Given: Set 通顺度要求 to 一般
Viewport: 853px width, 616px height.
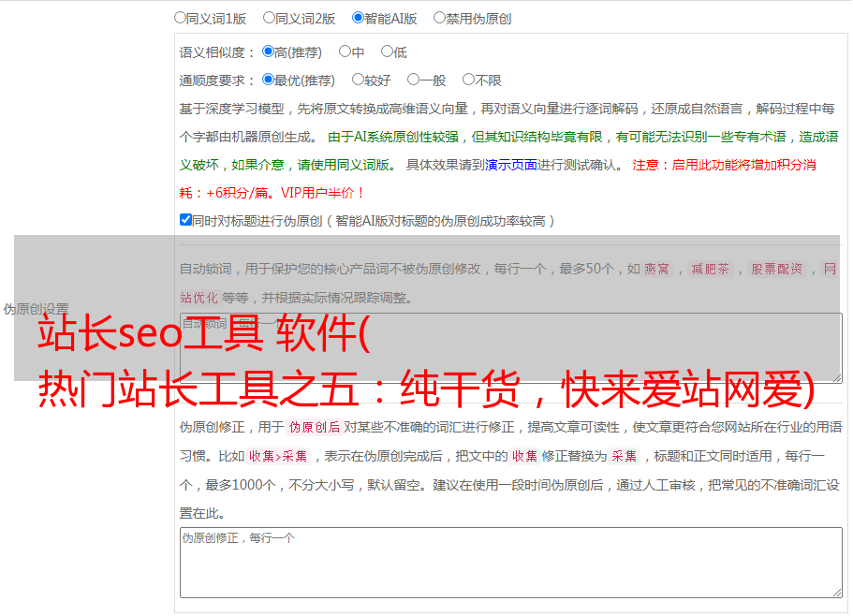Looking at the screenshot, I should coord(414,80).
